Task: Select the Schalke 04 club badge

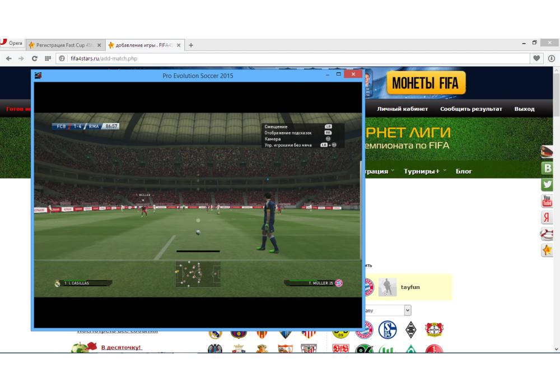Action: [x=387, y=330]
